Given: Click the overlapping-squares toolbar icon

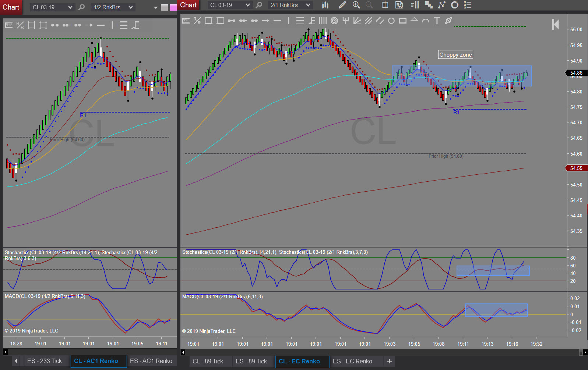Looking at the screenshot, I should [429, 5].
